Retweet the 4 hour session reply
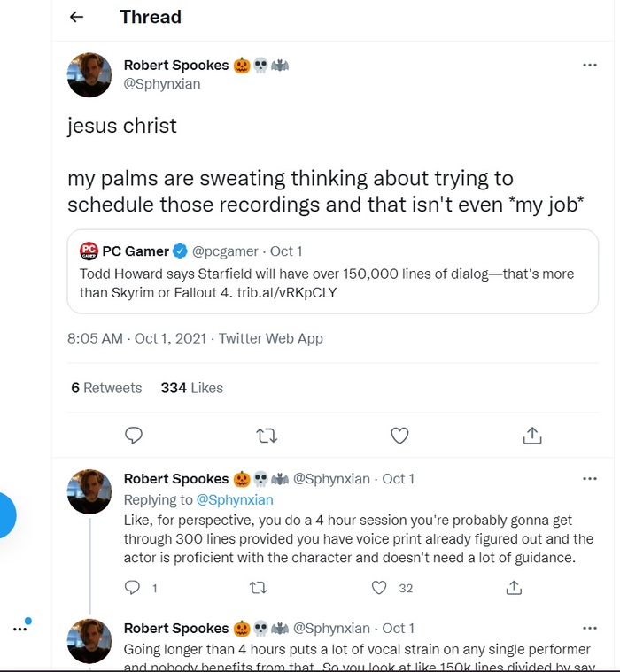The image size is (620, 672). 259,587
